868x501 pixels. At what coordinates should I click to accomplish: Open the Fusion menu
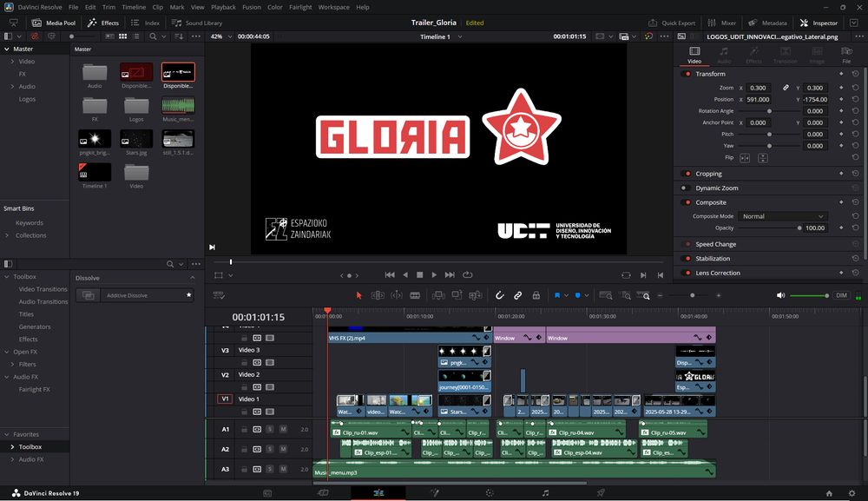pos(252,7)
